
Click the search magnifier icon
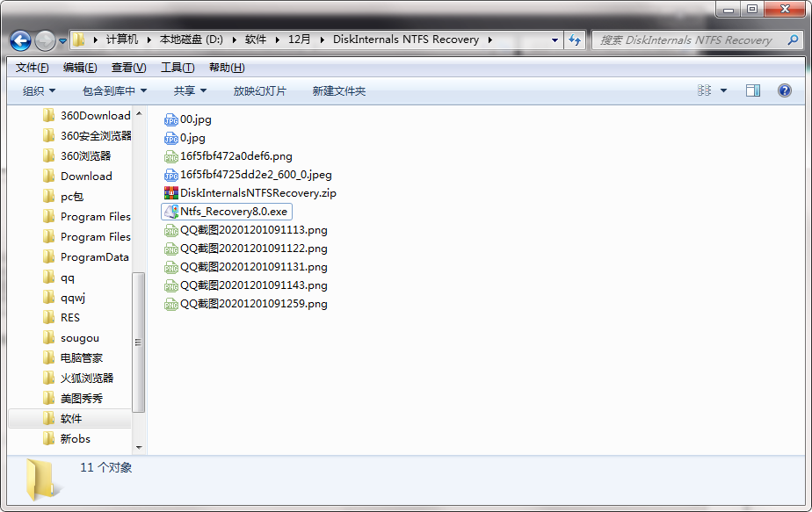click(x=793, y=40)
